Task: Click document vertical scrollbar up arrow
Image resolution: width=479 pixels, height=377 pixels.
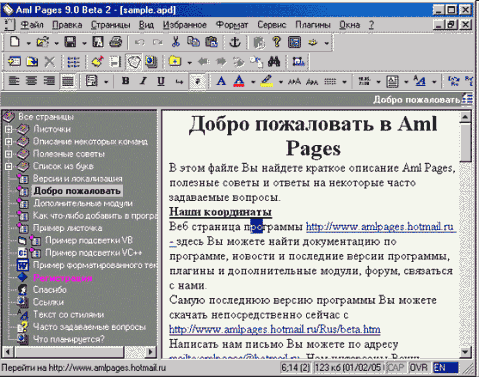Action: [465, 117]
